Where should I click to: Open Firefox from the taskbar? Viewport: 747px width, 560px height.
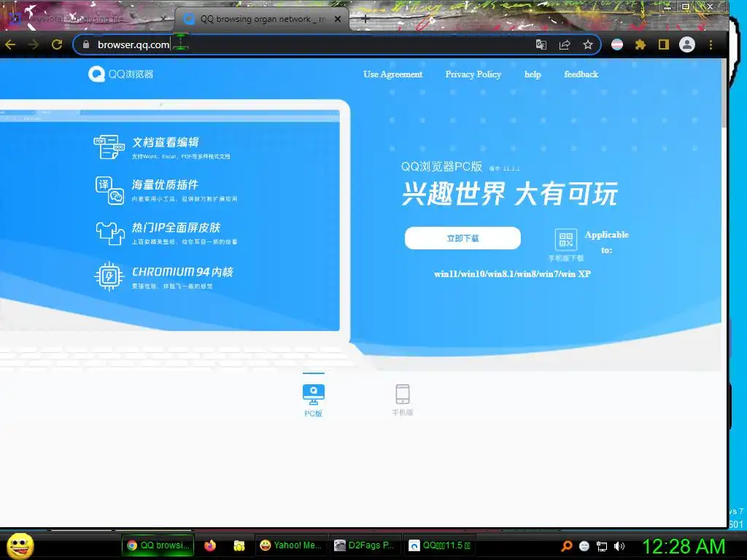(210, 545)
